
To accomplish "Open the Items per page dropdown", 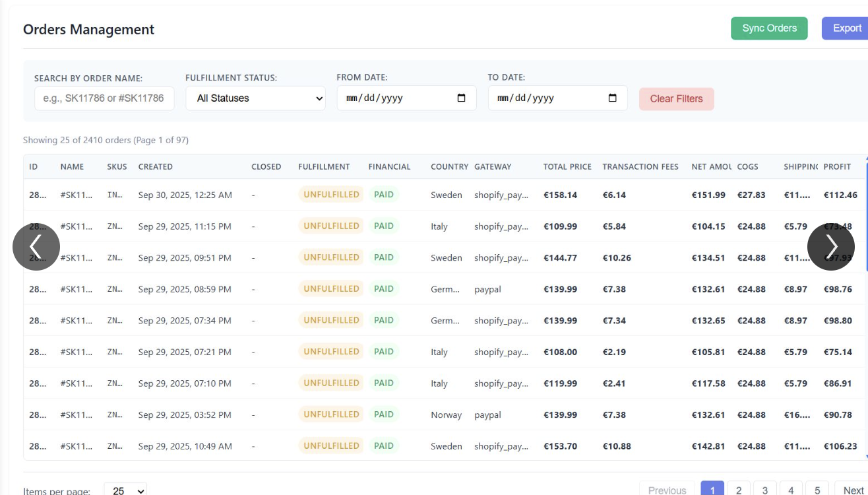I will tap(125, 490).
